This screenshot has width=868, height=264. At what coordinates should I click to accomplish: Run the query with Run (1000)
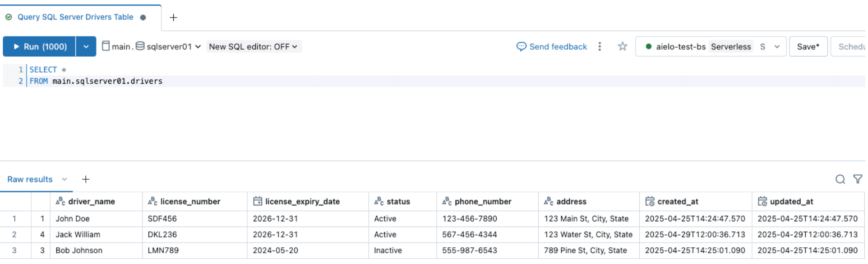point(40,46)
